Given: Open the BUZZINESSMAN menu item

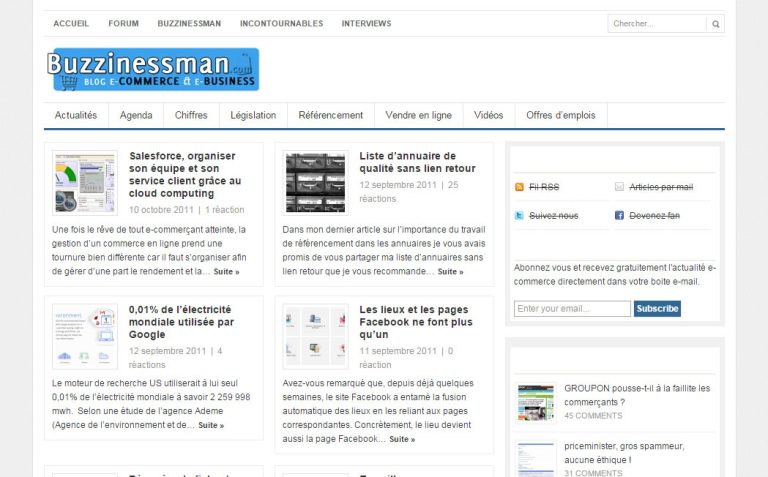Looking at the screenshot, I should (x=189, y=24).
